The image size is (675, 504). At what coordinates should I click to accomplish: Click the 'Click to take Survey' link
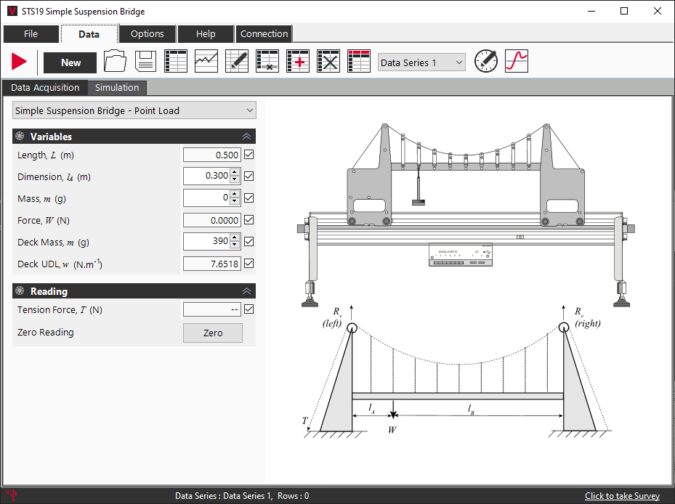pos(622,496)
